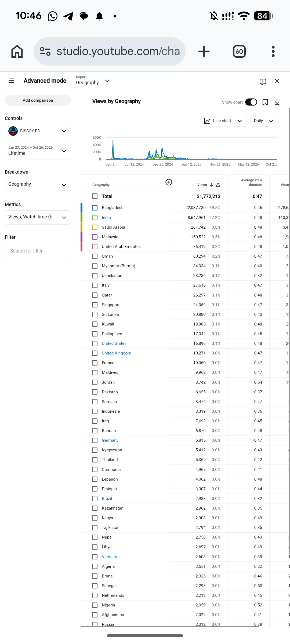This screenshot has width=290, height=644.
Task: Check the Philippines checkbox
Action: pos(95,334)
